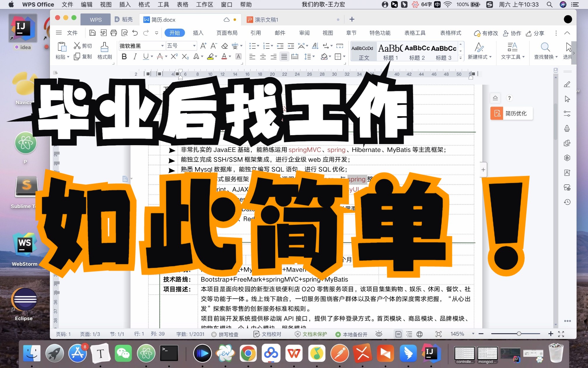
Task: Click the settings sliders icon in right sidebar
Action: pos(567,114)
